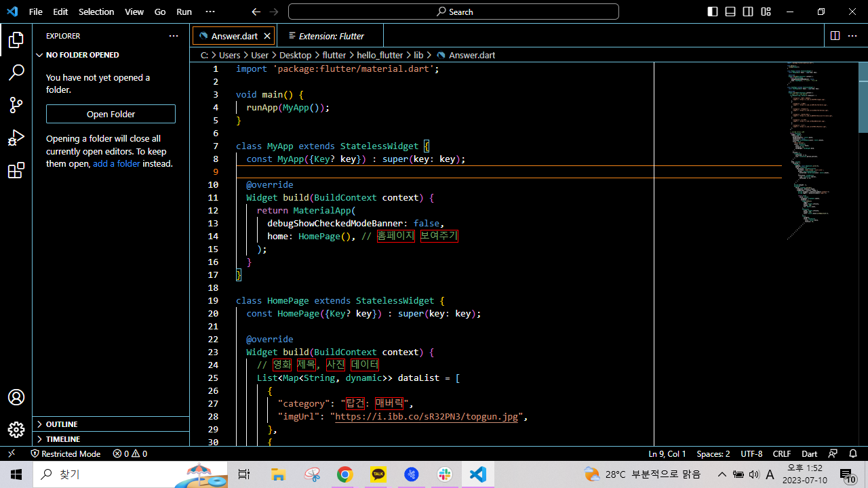Open the Selection menu
The image size is (868, 488).
pyautogui.click(x=96, y=12)
